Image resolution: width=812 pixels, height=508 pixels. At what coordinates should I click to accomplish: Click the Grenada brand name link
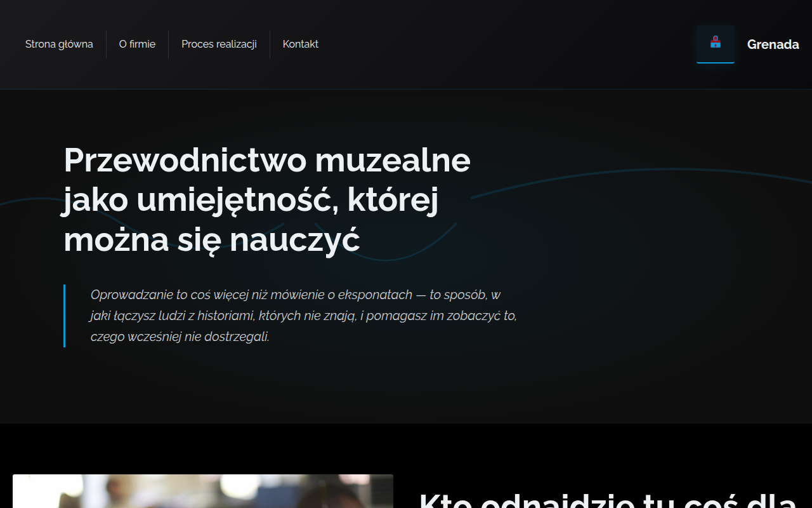pos(773,44)
